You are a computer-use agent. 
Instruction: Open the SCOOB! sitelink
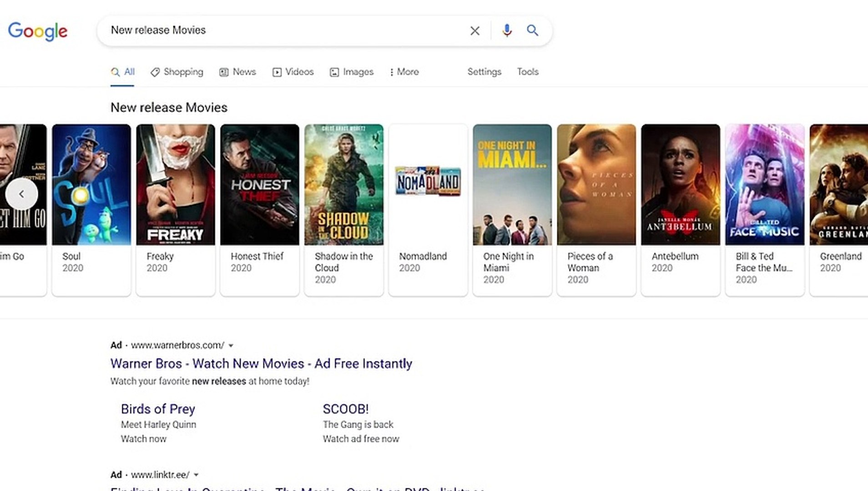coord(346,409)
